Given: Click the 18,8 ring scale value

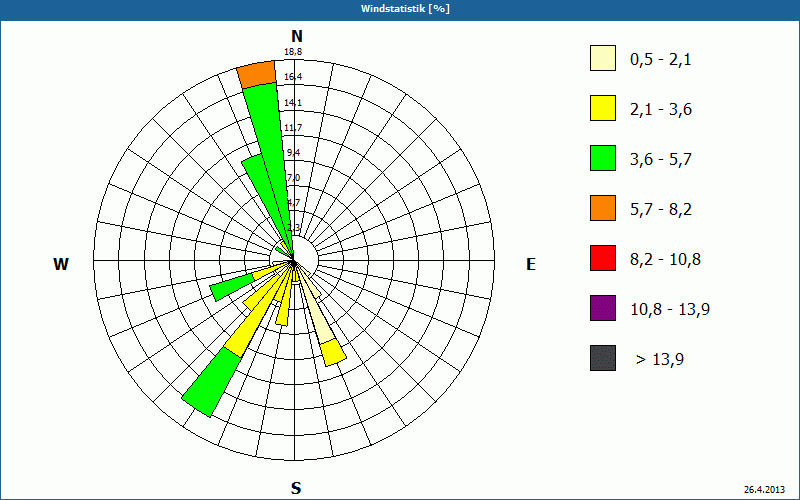Looking at the screenshot, I should pyautogui.click(x=293, y=52).
